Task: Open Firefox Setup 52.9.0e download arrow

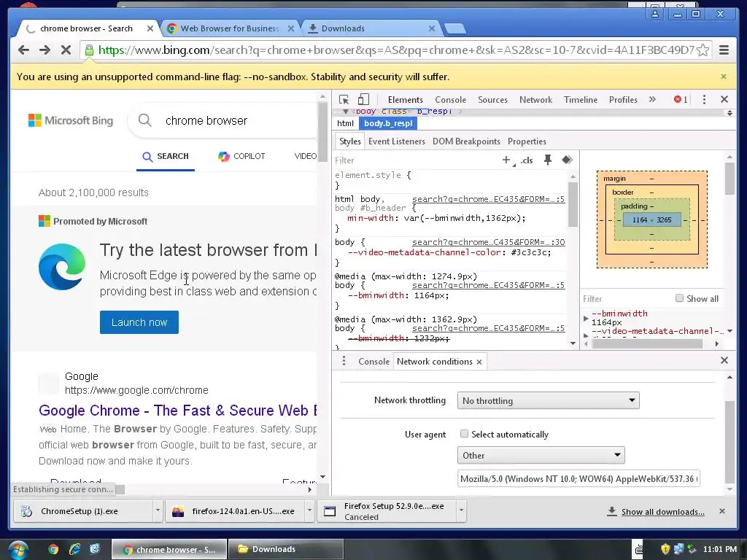Action: pos(461,511)
